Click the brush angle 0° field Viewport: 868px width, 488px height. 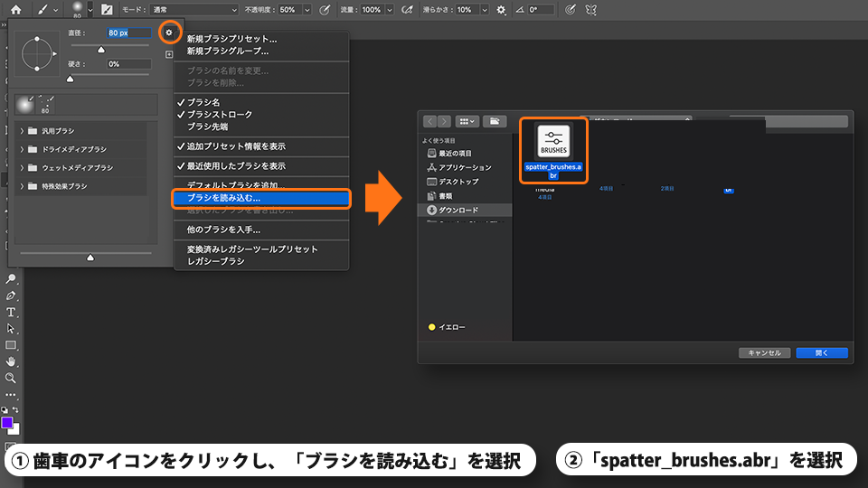point(541,10)
